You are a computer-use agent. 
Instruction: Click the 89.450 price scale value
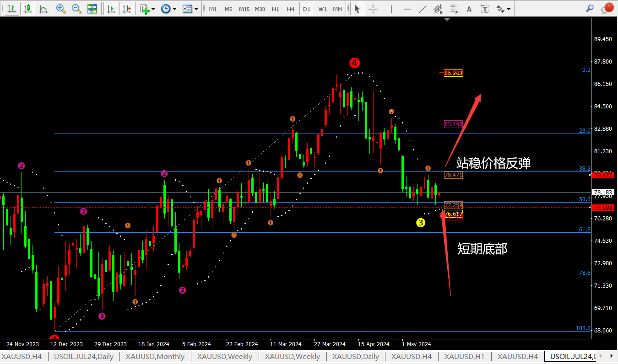pos(602,39)
